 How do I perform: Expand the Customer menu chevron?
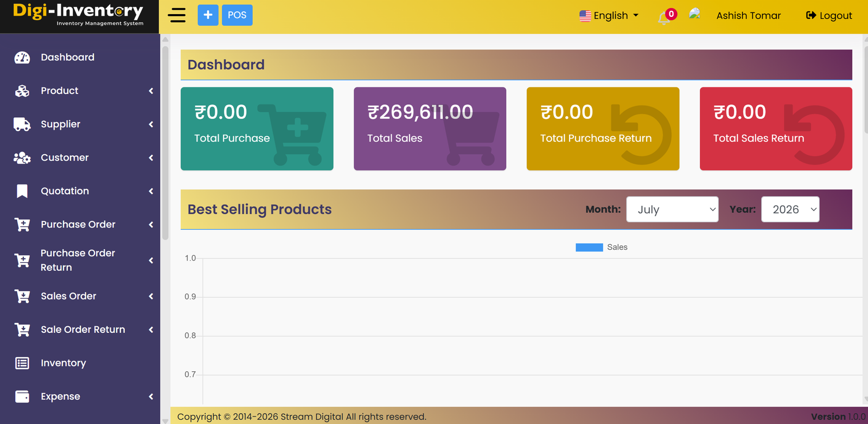point(151,158)
